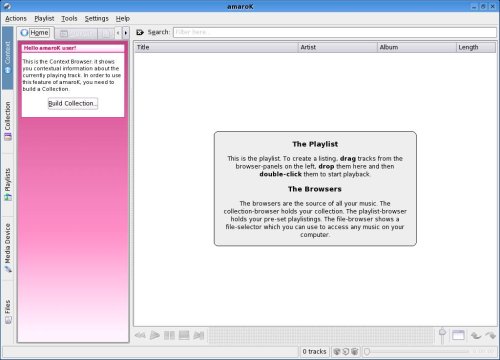Image resolution: width=500 pixels, height=360 pixels.
Task: Click the Undo arrow icon
Action: click(476, 335)
